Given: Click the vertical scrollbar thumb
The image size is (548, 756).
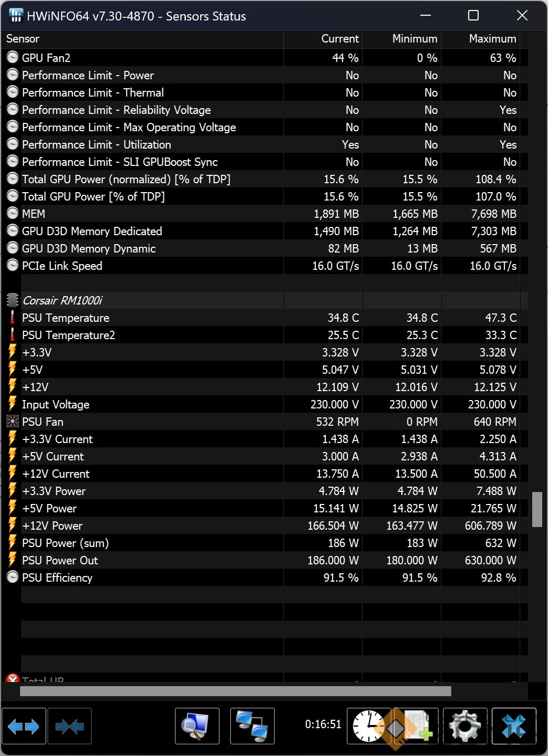Looking at the screenshot, I should pyautogui.click(x=536, y=509).
